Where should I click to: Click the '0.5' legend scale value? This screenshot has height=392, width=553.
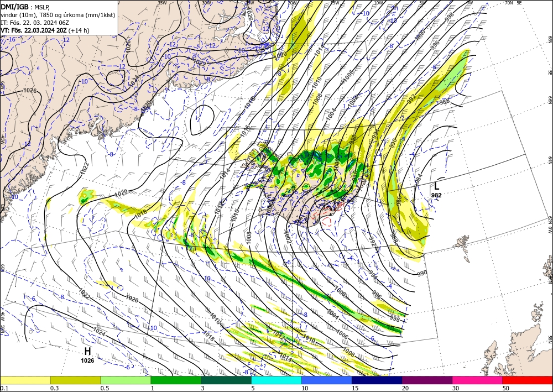pos(105,388)
